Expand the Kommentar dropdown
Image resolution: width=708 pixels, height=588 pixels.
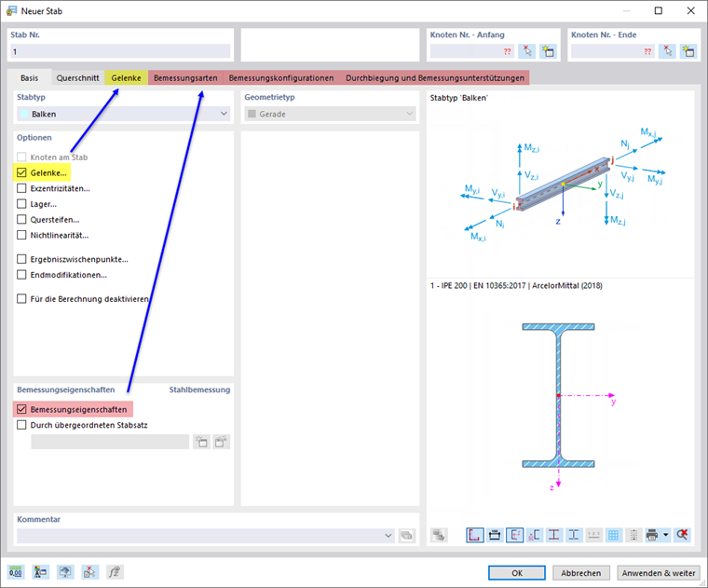point(388,536)
